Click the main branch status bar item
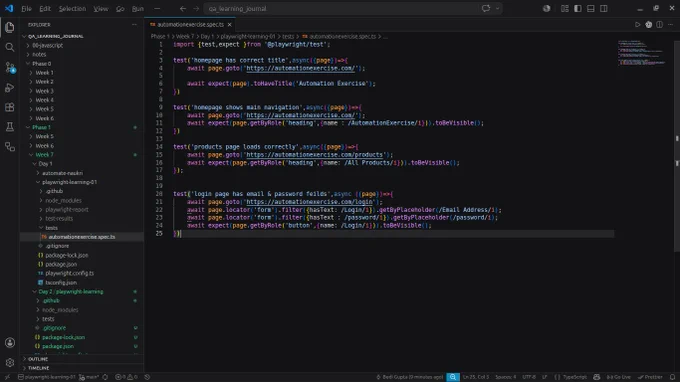The height and width of the screenshot is (382, 680). coord(89,377)
